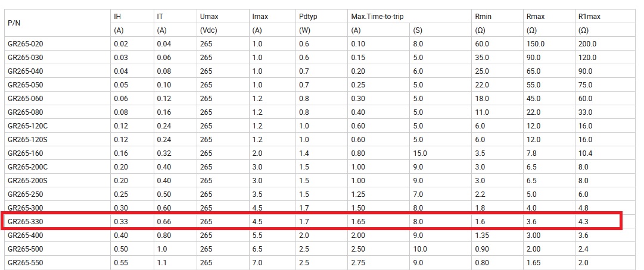
Task: Click trip time 10.0 for GR265-500
Action: click(x=420, y=249)
